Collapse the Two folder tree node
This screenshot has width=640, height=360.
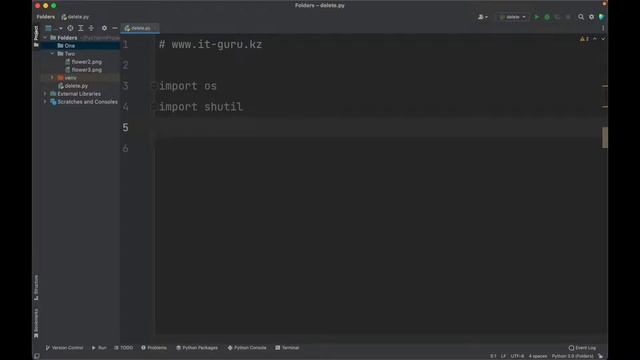point(52,53)
